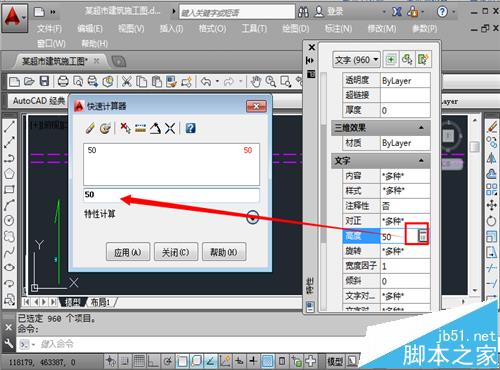The width and height of the screenshot is (500, 370).
Task: Open the 格式(O) menu
Action: tap(212, 29)
